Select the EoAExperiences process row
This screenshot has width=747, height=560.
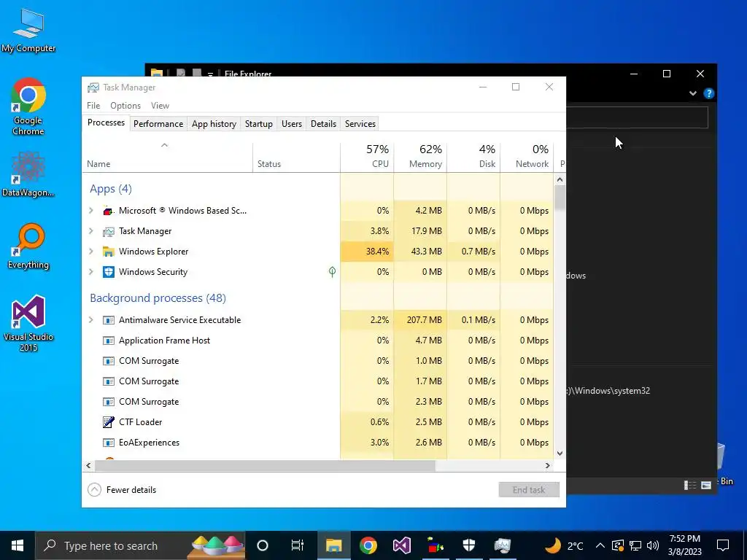coord(318,443)
